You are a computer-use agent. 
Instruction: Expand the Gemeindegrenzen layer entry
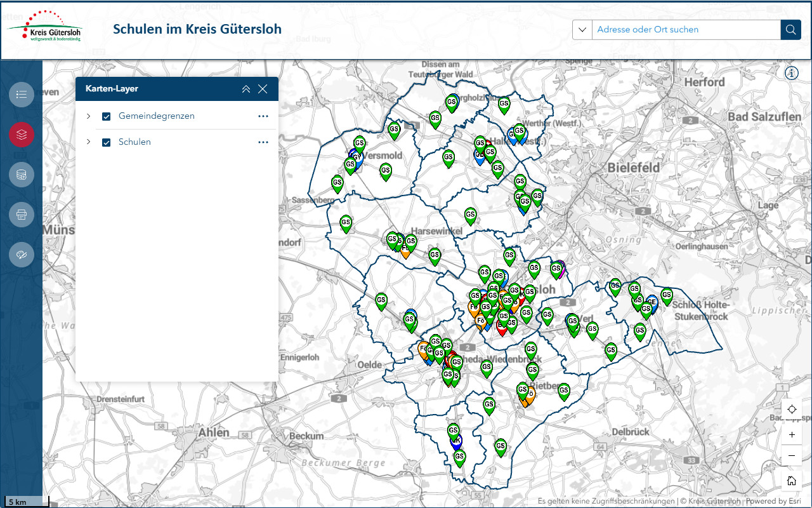coord(89,116)
